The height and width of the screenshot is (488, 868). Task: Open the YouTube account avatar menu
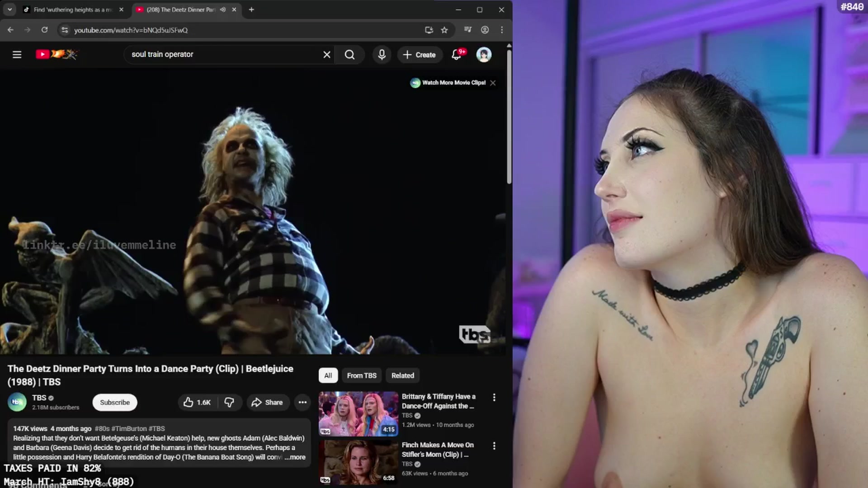click(x=484, y=55)
